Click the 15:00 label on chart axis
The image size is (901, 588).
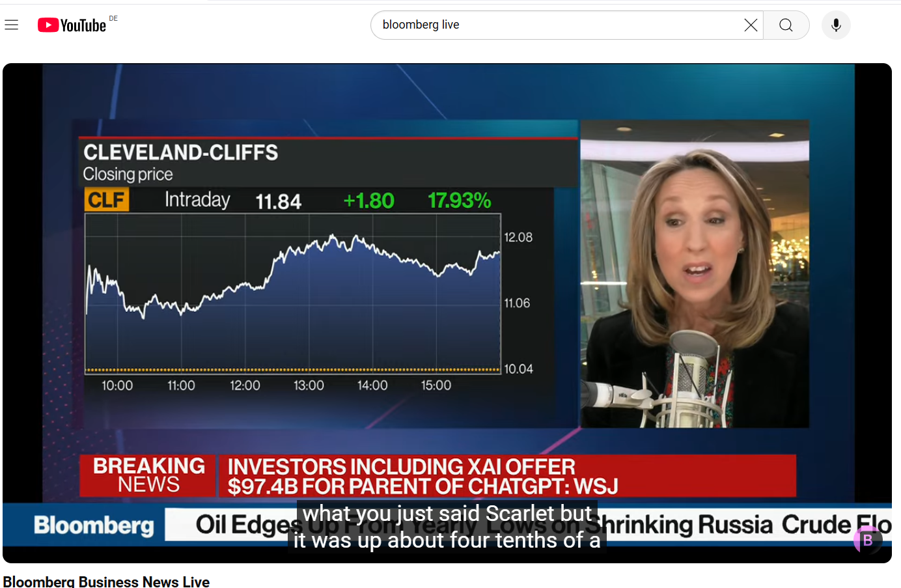coord(436,385)
